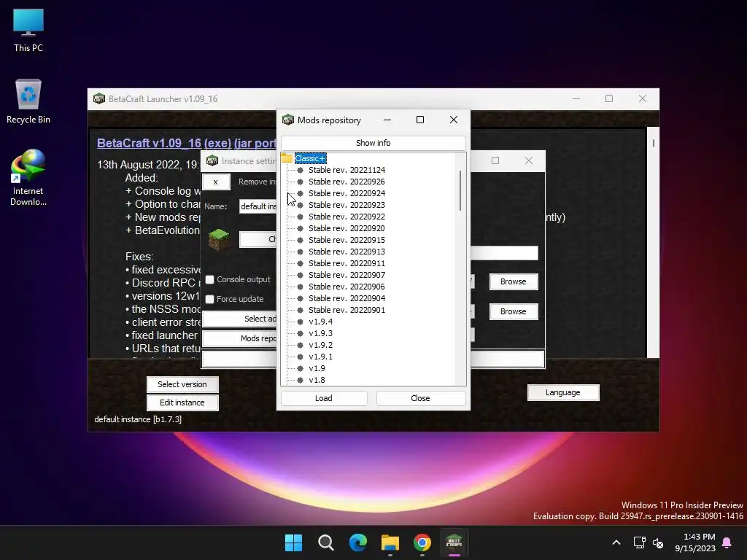Screen dimensions: 747x560
Task: Select Stable rev. 20220923
Action: tap(347, 205)
